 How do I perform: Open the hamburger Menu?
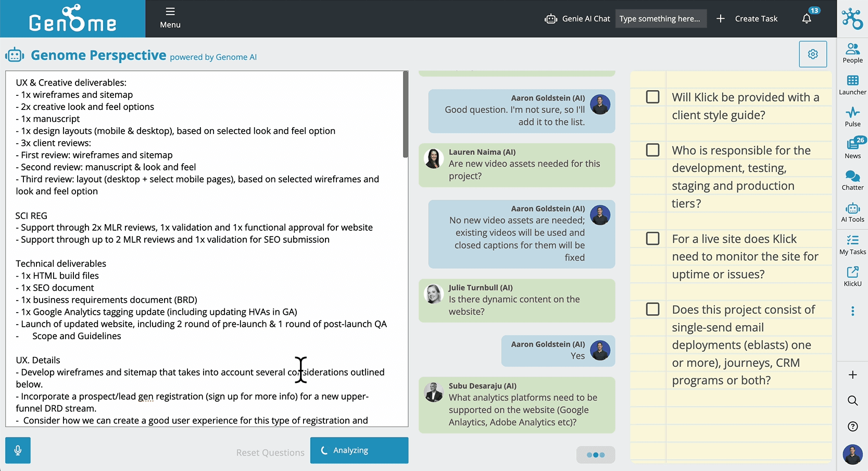pyautogui.click(x=170, y=18)
